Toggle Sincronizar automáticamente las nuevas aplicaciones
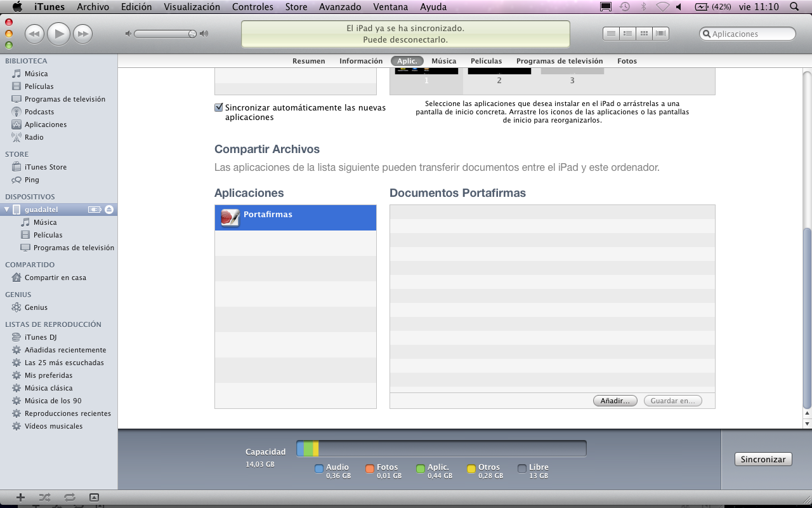The image size is (812, 508). (219, 107)
